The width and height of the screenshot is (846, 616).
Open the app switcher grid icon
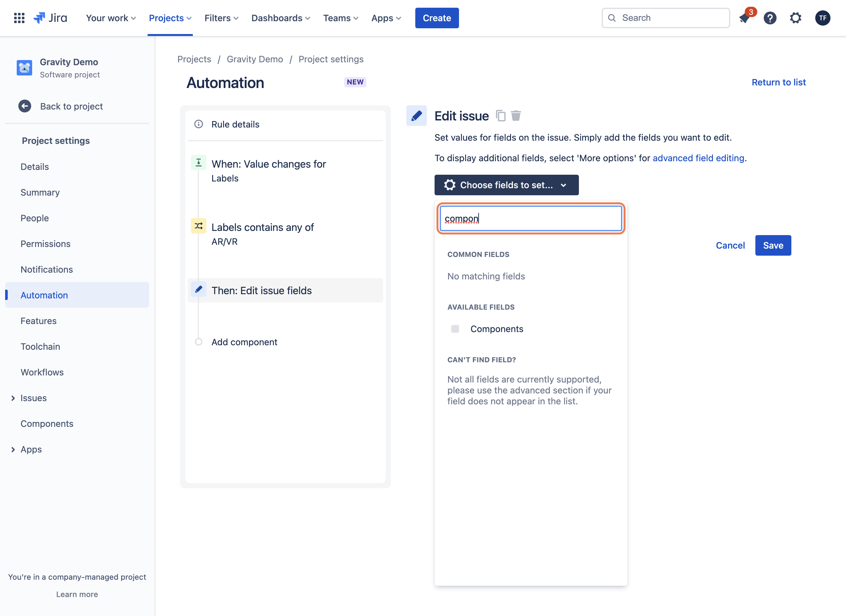tap(19, 18)
